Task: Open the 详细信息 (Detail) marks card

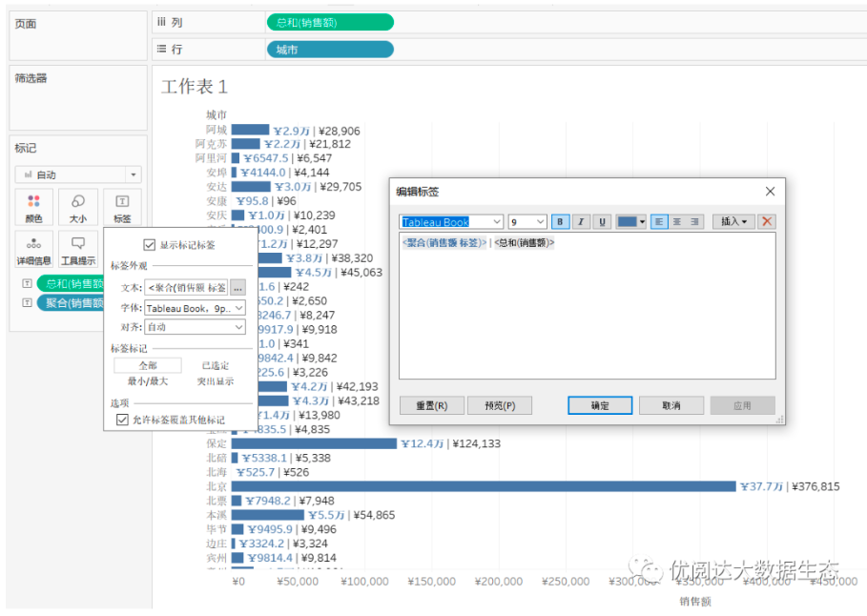Action: click(x=34, y=249)
